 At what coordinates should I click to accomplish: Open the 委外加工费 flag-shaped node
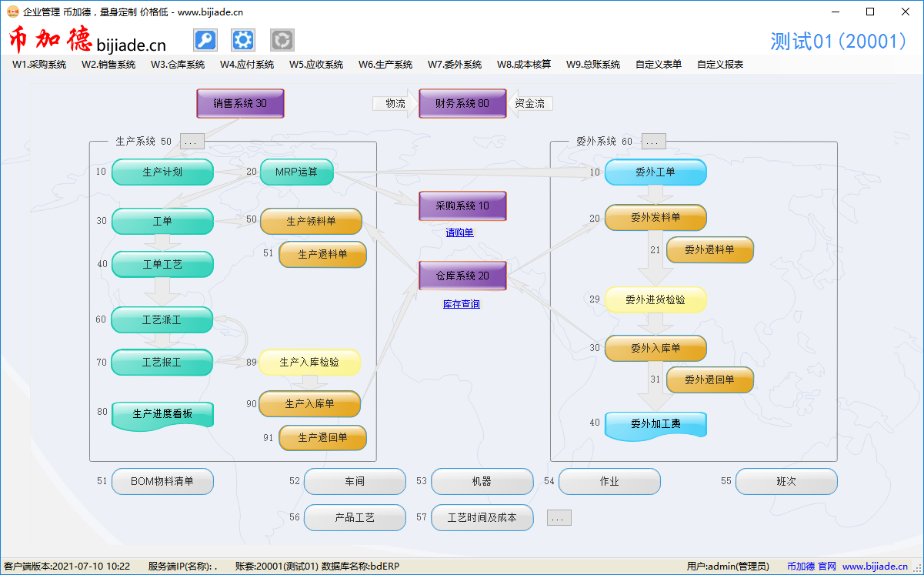(655, 424)
